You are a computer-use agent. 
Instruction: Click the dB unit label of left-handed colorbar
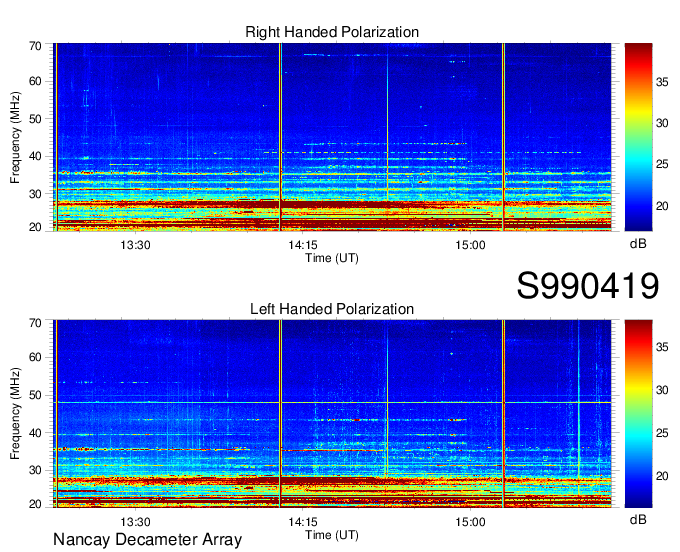coord(638,519)
